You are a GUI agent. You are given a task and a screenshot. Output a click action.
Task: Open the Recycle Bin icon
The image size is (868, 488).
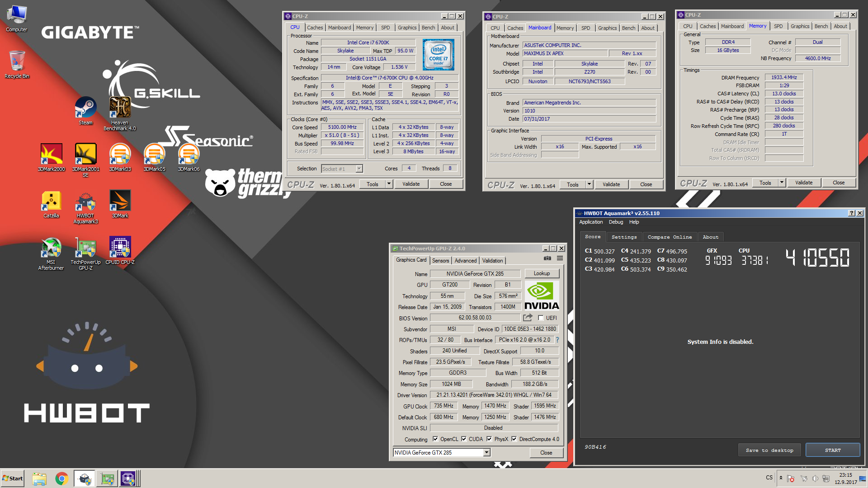click(x=17, y=64)
